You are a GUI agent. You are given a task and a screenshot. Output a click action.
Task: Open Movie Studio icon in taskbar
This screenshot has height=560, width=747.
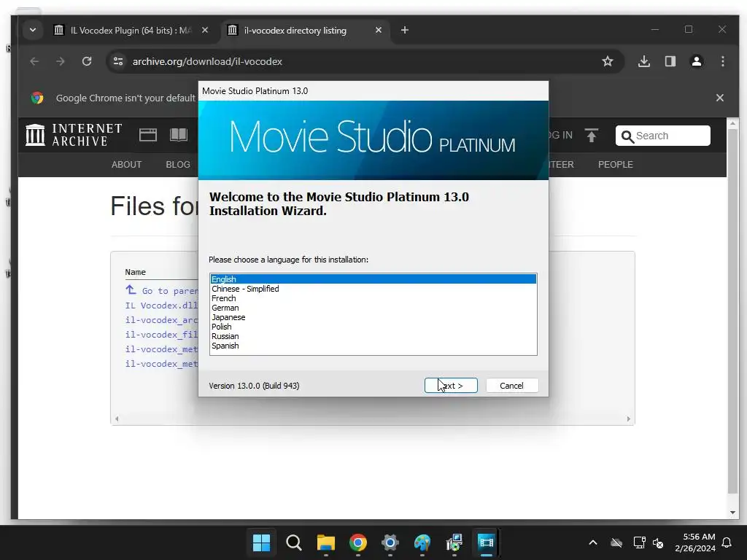[x=487, y=542]
